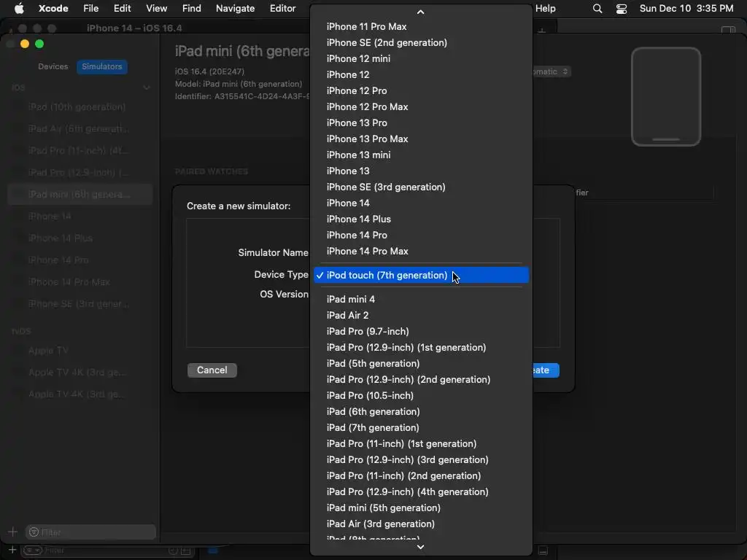Image resolution: width=747 pixels, height=560 pixels.
Task: Cancel the new simulator dialog
Action: click(212, 370)
